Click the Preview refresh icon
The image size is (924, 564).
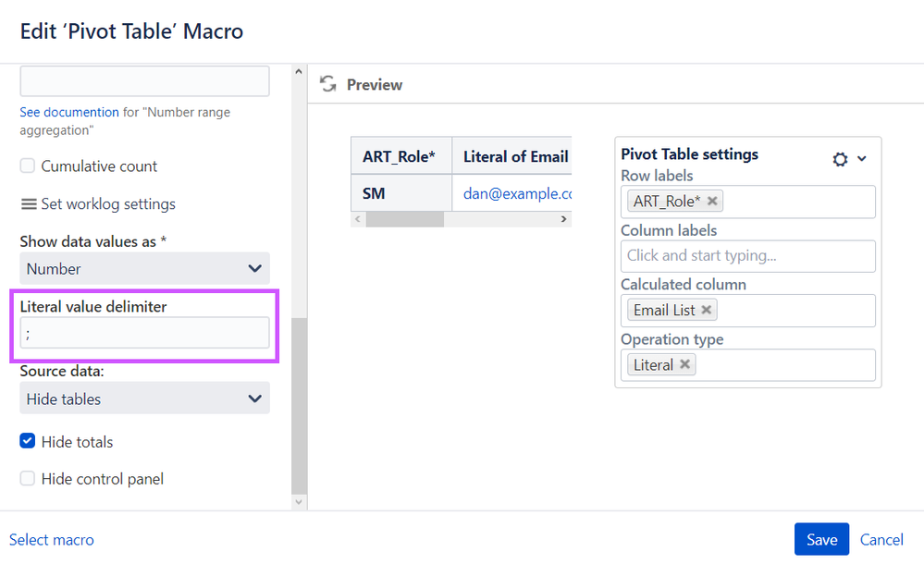[327, 84]
